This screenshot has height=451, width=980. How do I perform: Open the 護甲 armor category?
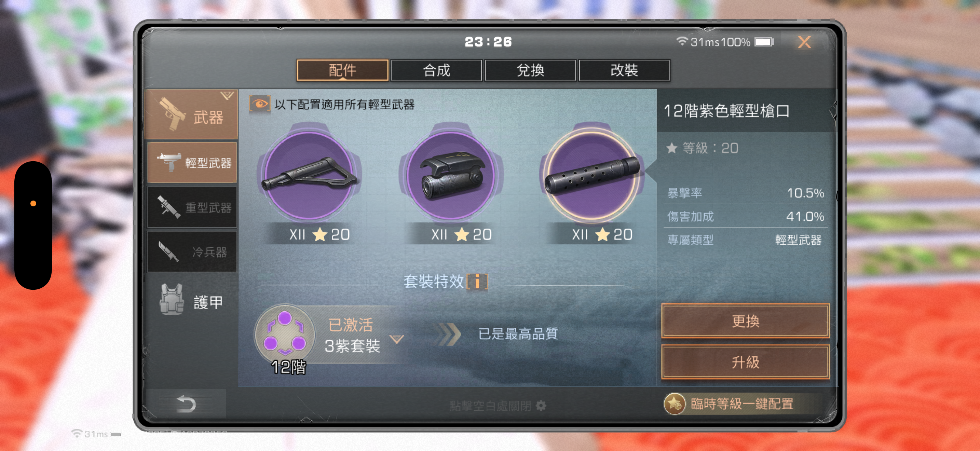coord(192,302)
